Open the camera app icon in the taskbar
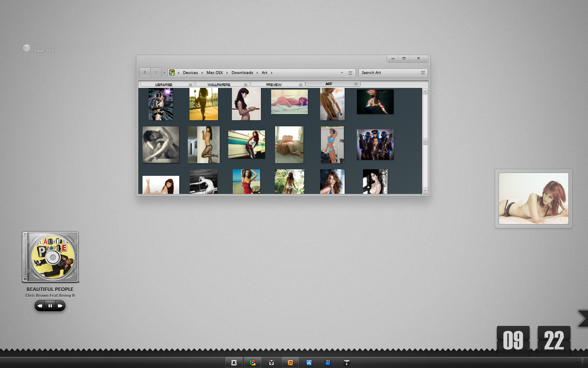588x368 pixels. [x=272, y=363]
